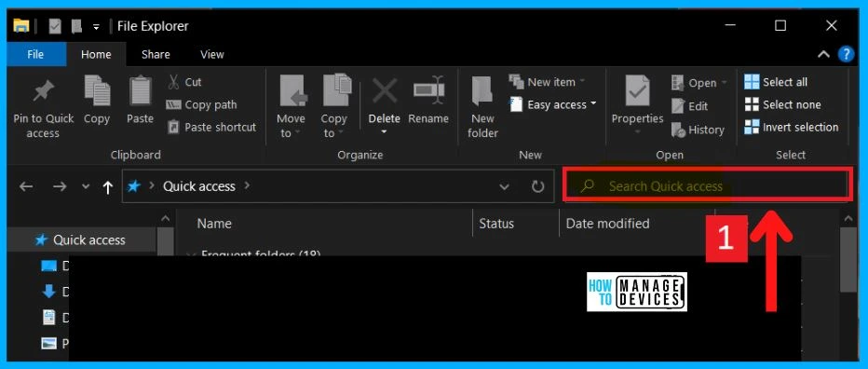The image size is (868, 369).
Task: Click the quick toolbar Properties checkmark icon
Action: point(55,26)
